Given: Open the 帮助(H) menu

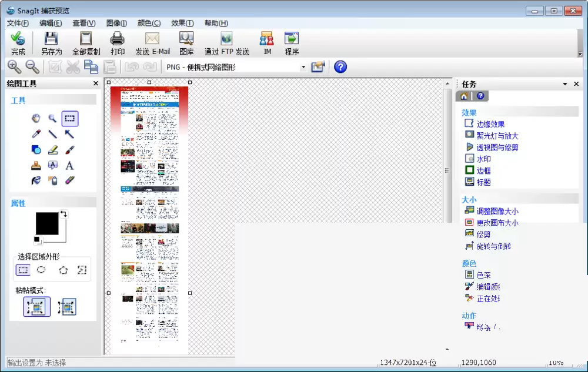Looking at the screenshot, I should (216, 24).
